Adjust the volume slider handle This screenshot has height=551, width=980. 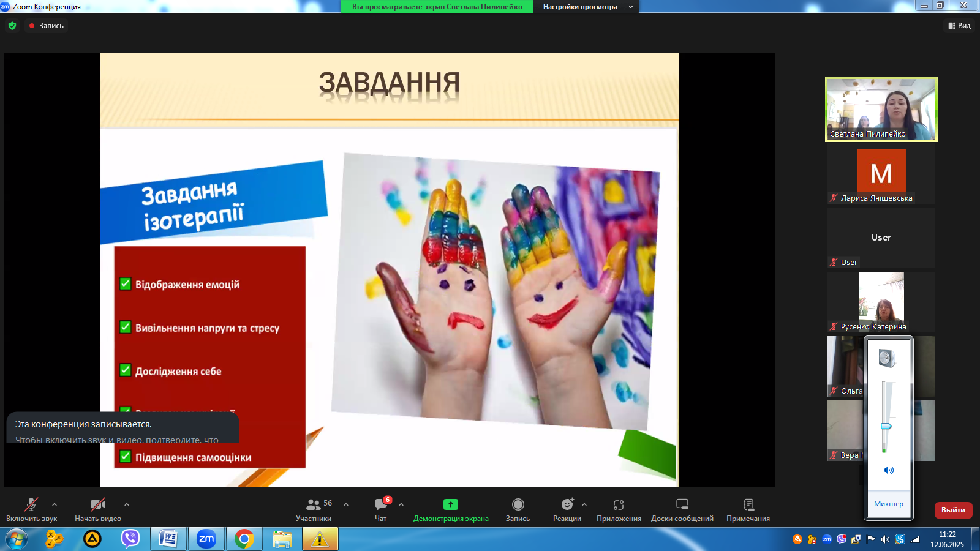(886, 426)
